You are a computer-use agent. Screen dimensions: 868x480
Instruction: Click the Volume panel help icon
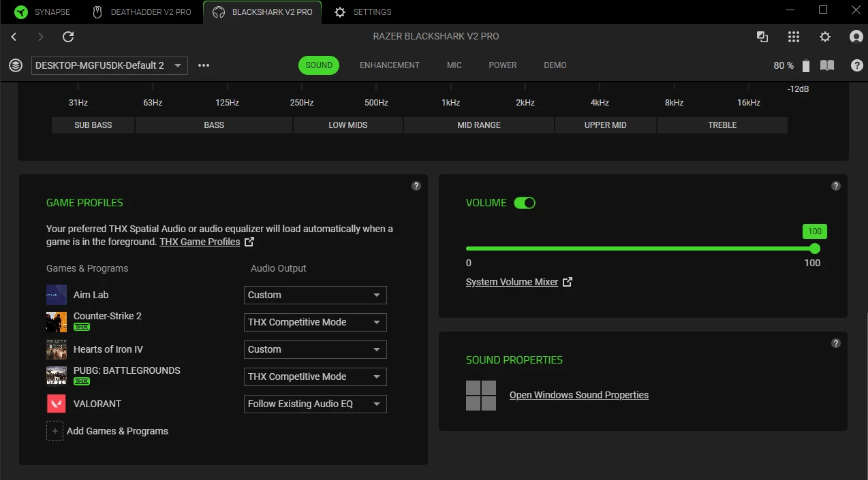[x=836, y=186]
